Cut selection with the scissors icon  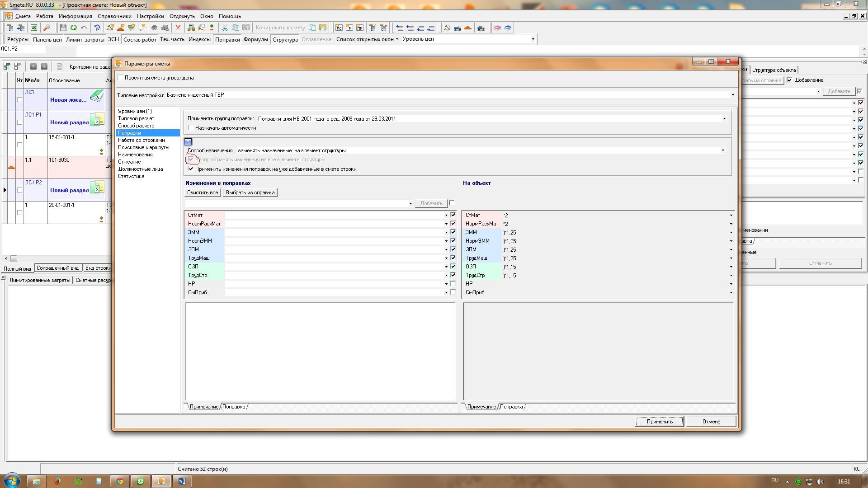click(225, 28)
